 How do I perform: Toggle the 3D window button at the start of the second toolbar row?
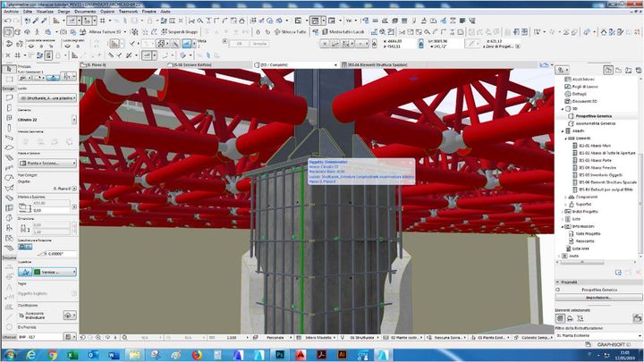pyautogui.click(x=9, y=31)
